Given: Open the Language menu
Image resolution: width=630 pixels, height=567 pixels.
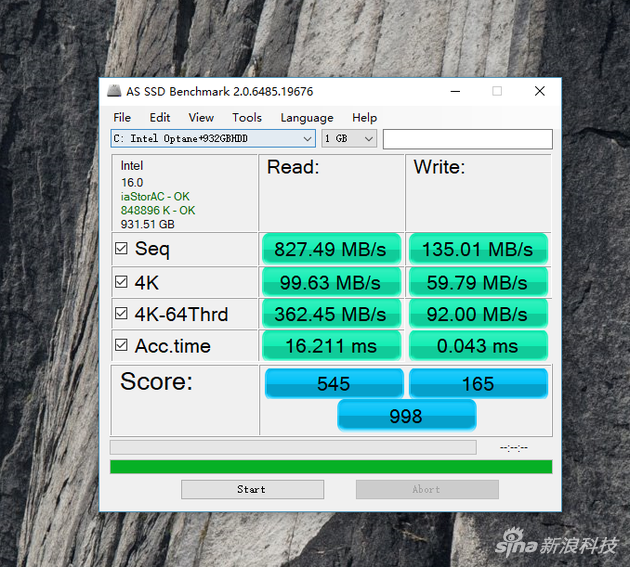Looking at the screenshot, I should click(x=307, y=118).
